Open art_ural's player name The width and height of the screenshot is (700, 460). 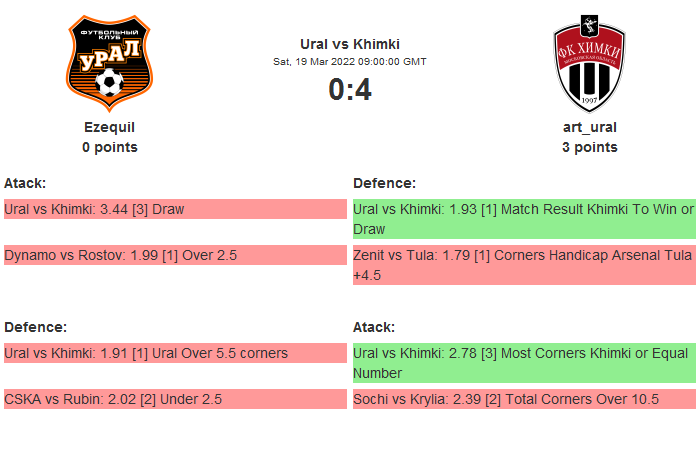click(589, 127)
